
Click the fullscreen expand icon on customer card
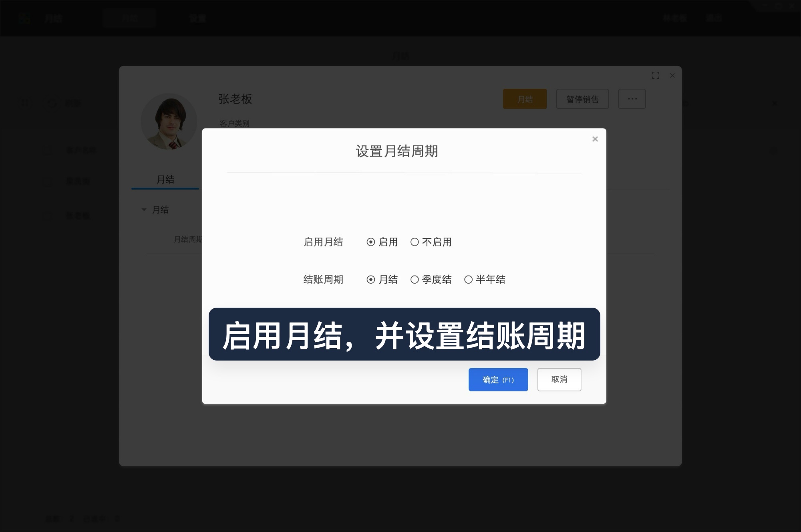coord(656,75)
